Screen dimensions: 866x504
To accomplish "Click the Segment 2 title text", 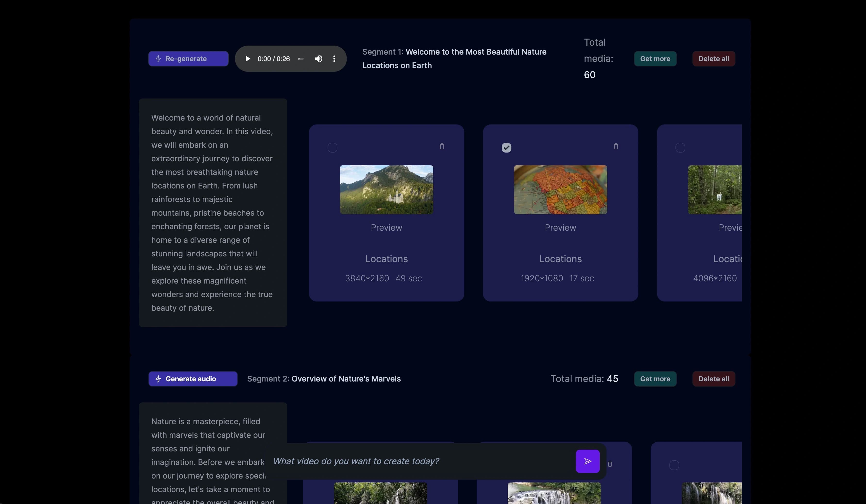I will pos(324,379).
